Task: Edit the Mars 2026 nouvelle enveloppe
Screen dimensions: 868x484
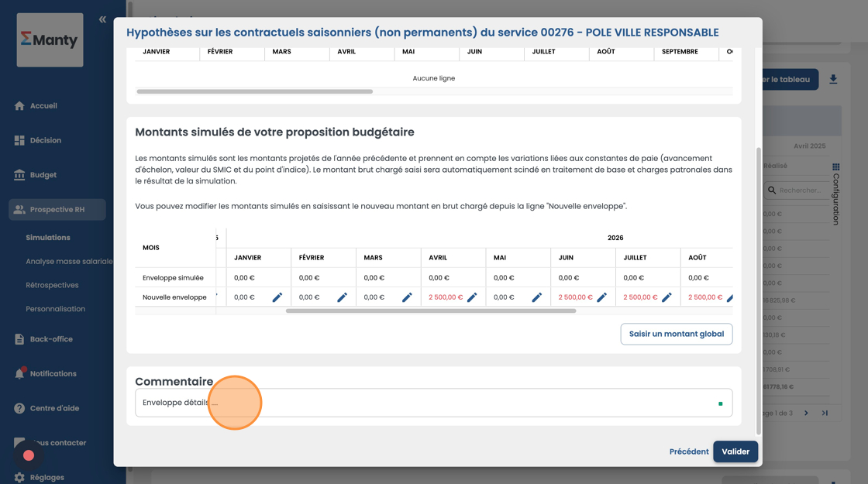Action: coord(407,297)
